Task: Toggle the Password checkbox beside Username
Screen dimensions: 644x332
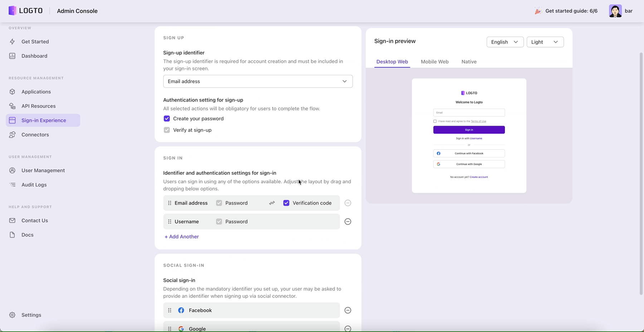Action: click(219, 221)
